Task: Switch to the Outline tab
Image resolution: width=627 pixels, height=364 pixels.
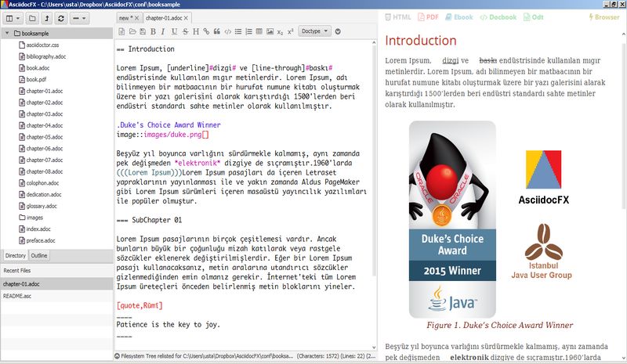Action: click(x=38, y=255)
